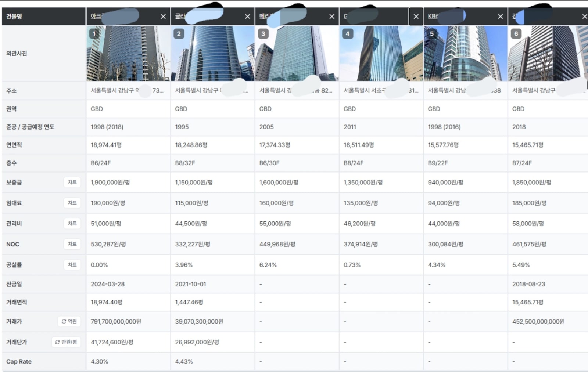Open the 임대료 chart button

(x=72, y=203)
